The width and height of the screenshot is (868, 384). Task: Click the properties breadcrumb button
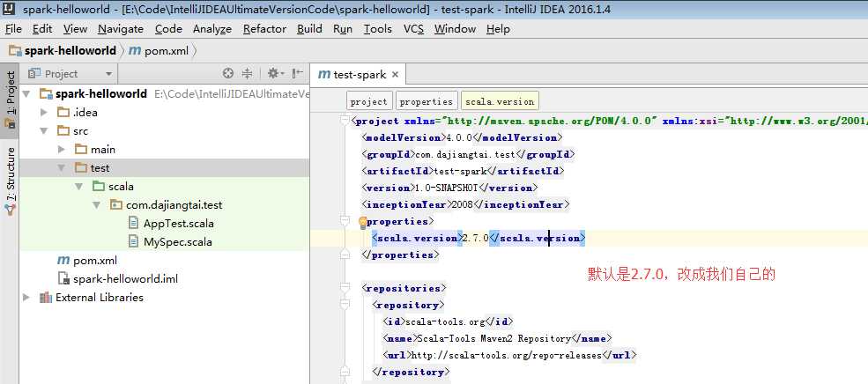tap(427, 101)
